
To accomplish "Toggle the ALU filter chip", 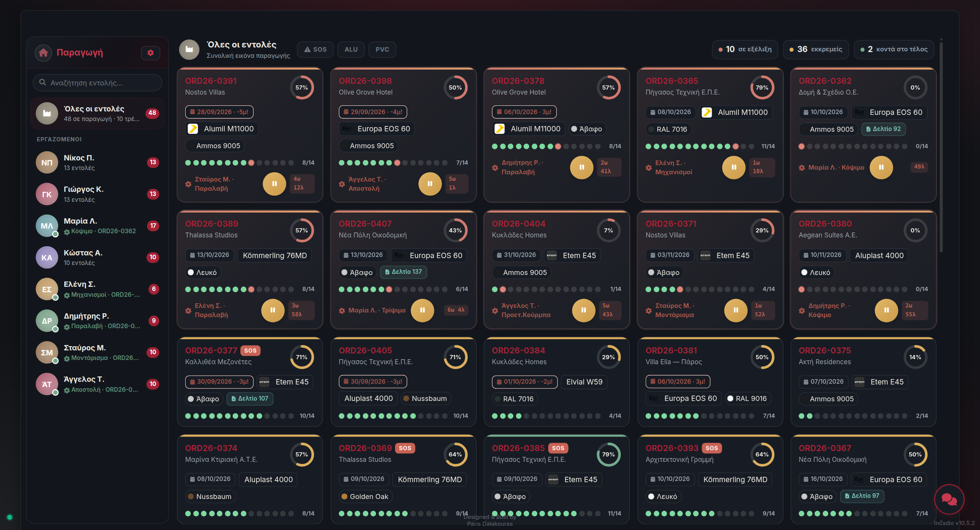I will (x=351, y=49).
